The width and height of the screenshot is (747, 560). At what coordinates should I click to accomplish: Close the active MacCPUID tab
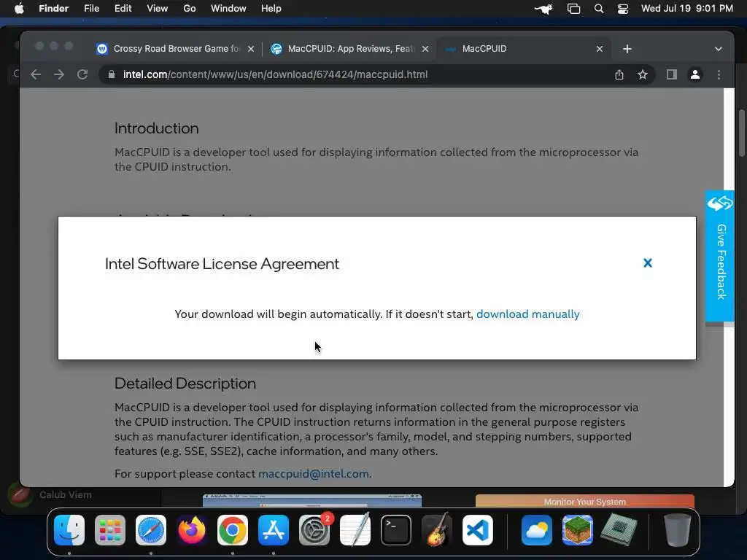click(x=600, y=49)
